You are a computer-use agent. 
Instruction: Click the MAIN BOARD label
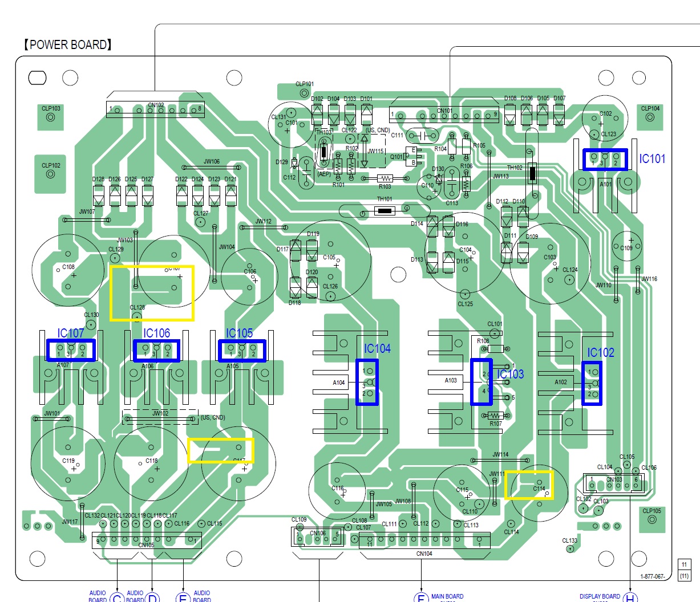tap(447, 596)
